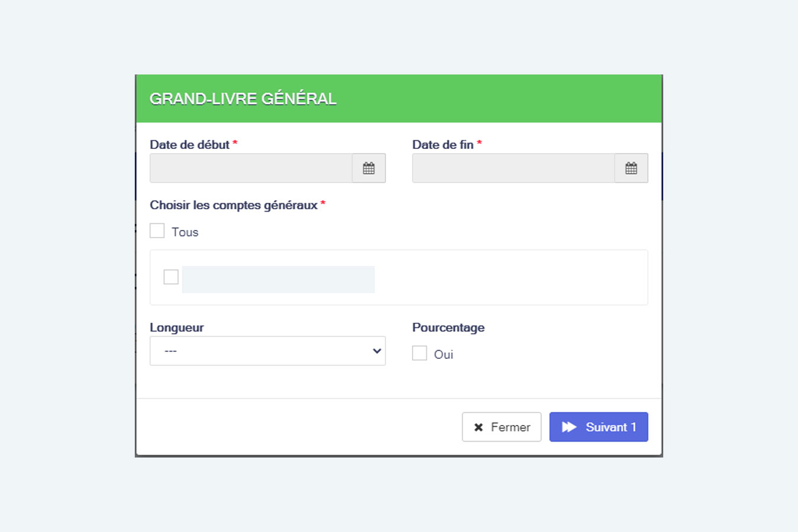Click the Choisir les comptes généraux label
The height and width of the screenshot is (532, 798).
(233, 205)
